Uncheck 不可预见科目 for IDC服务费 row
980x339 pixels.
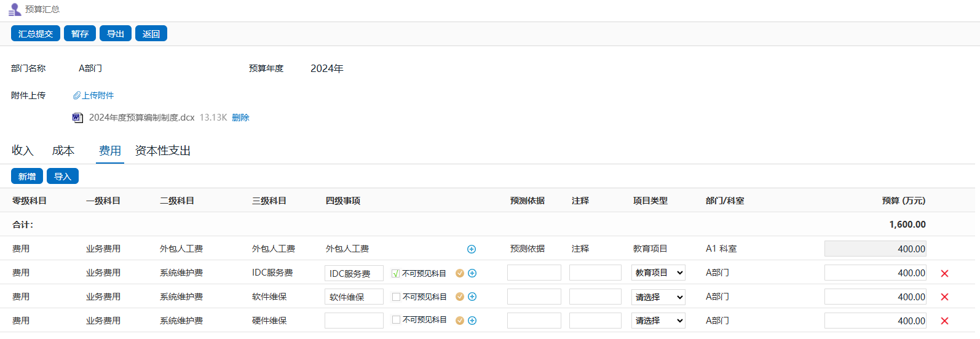pos(396,273)
